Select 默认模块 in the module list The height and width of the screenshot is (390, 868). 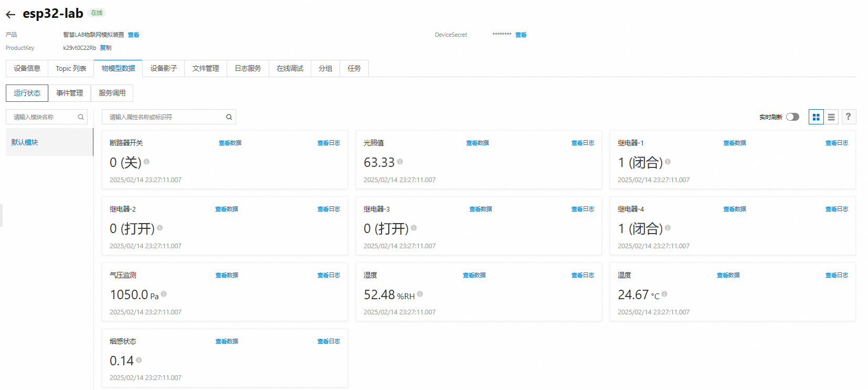click(25, 142)
